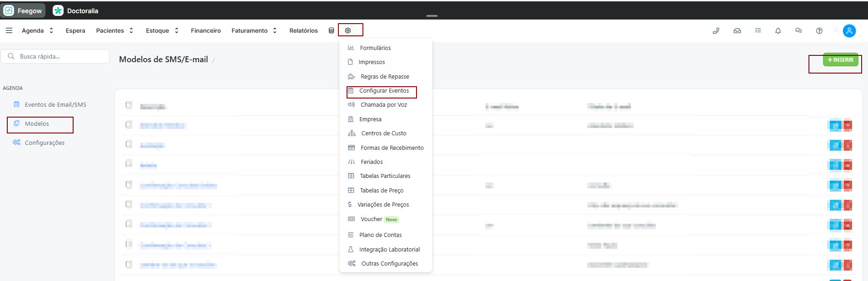Open the task checklist icon
This screenshot has height=281, width=868.
[x=758, y=30]
